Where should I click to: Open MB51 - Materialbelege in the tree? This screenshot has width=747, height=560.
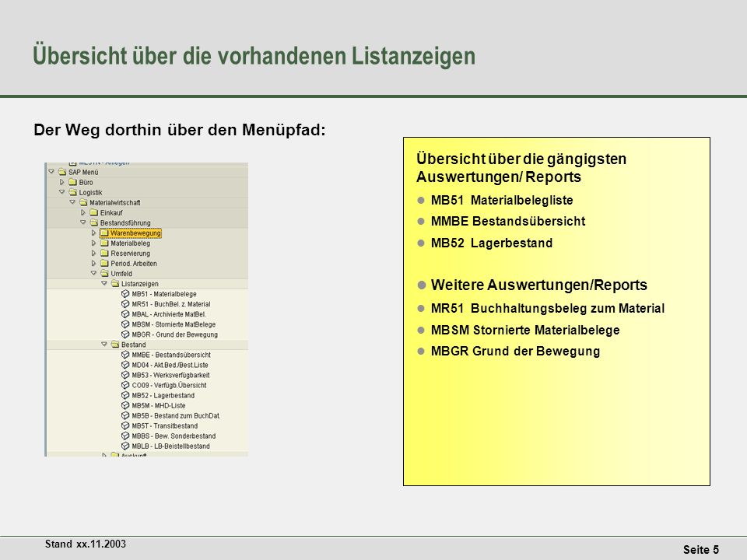click(164, 294)
